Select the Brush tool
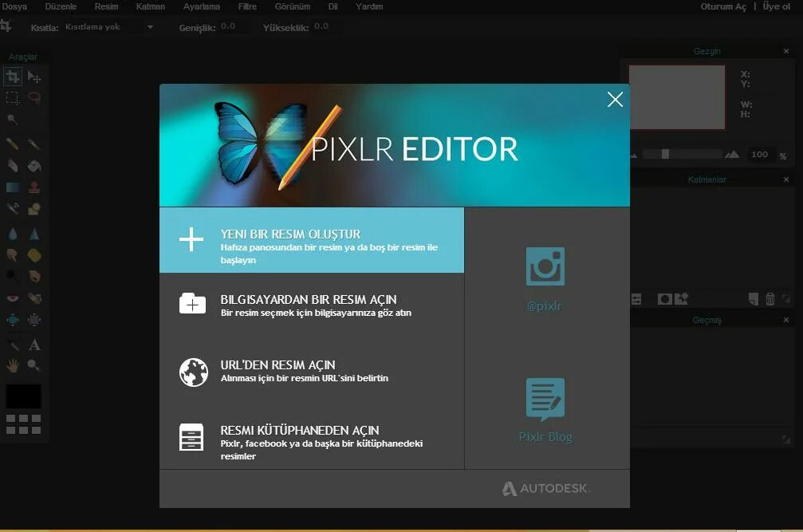 pos(34,144)
